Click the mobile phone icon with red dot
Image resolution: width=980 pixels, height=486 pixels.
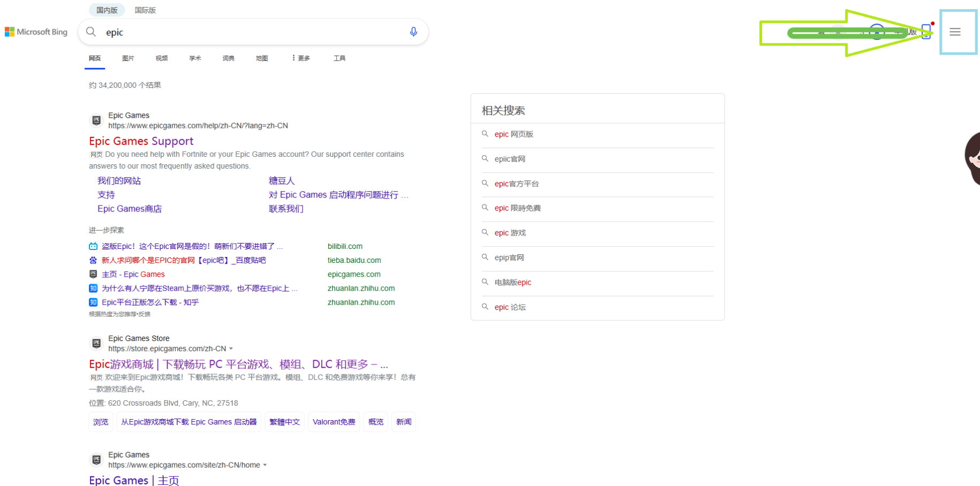[926, 32]
